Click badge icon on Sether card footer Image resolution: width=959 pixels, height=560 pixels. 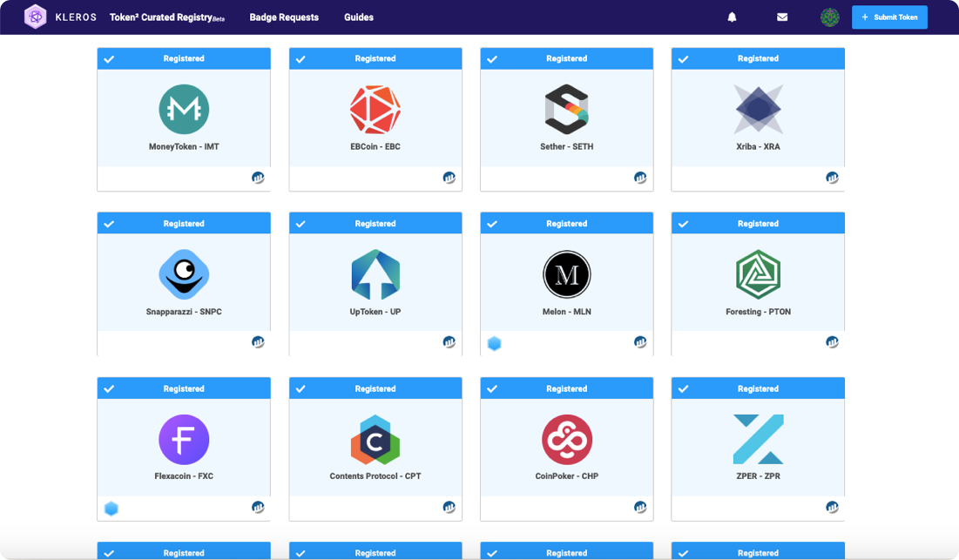tap(640, 178)
